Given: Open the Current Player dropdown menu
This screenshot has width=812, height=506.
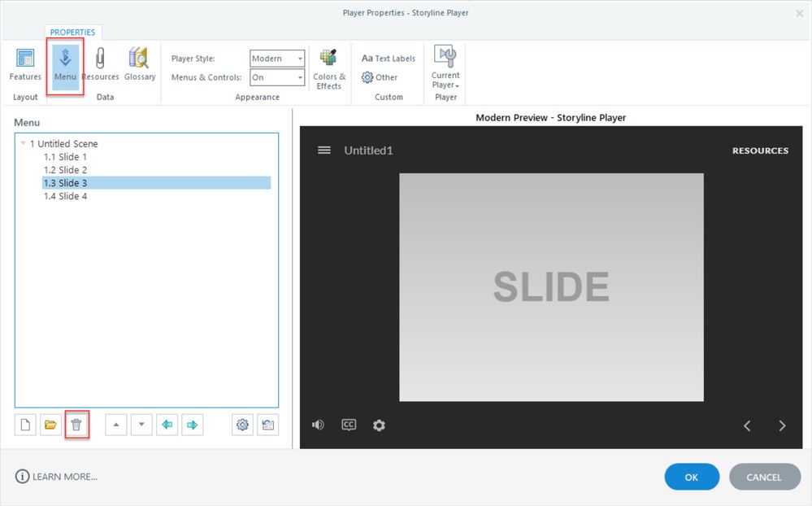Looking at the screenshot, I should tap(445, 68).
